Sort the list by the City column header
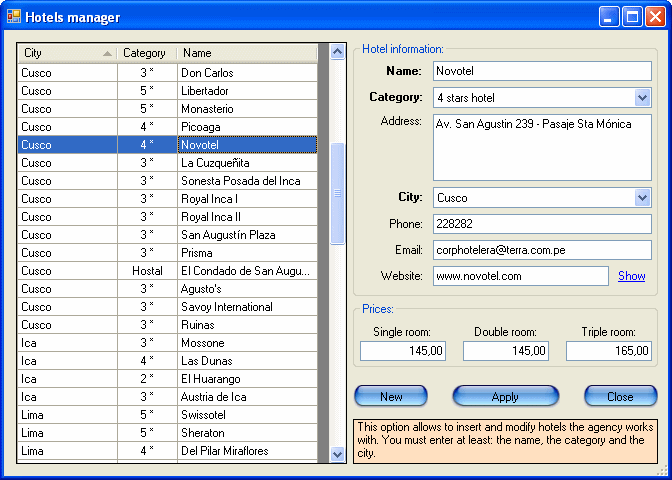The width and height of the screenshot is (672, 480). tap(67, 53)
